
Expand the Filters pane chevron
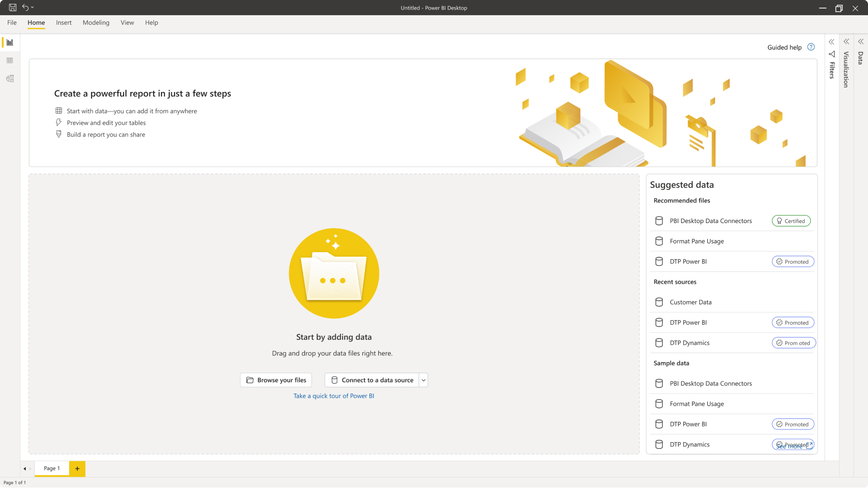coord(832,42)
